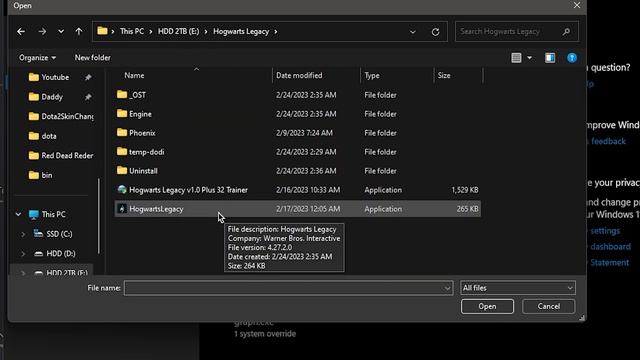The width and height of the screenshot is (640, 360).
Task: Click the Search Hogwarts Legacy box
Action: (x=516, y=31)
